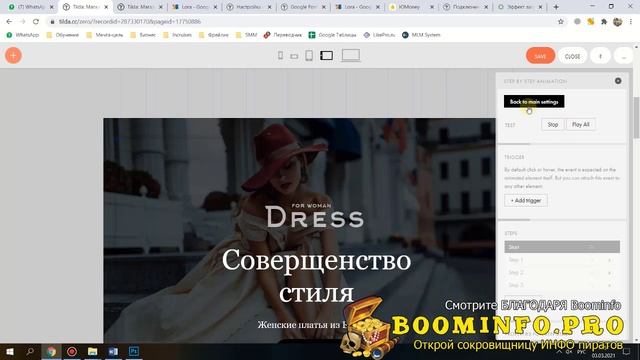The height and width of the screenshot is (360, 640).
Task: Switch to Подключение browser tab
Action: 466,7
